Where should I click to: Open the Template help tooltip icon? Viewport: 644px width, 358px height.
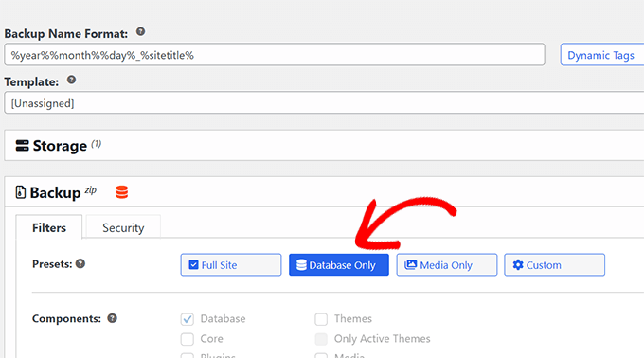coord(71,80)
